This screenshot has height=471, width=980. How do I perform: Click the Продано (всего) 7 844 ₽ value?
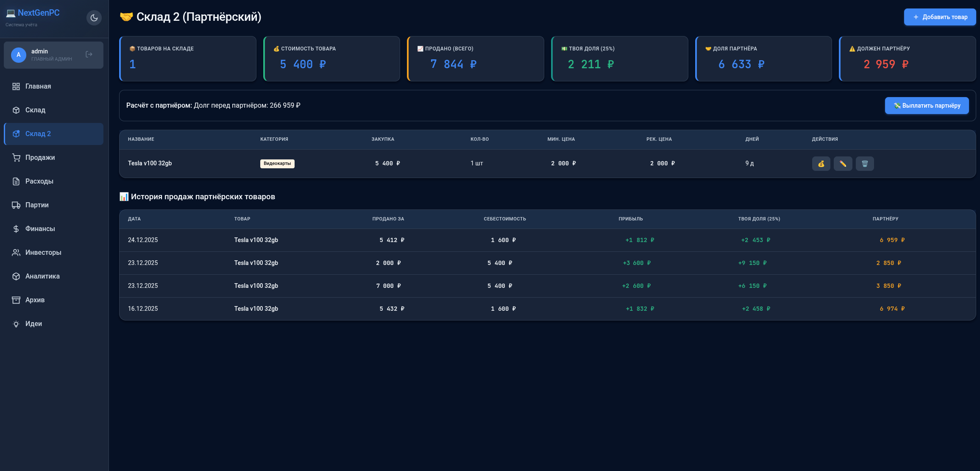[x=454, y=64]
